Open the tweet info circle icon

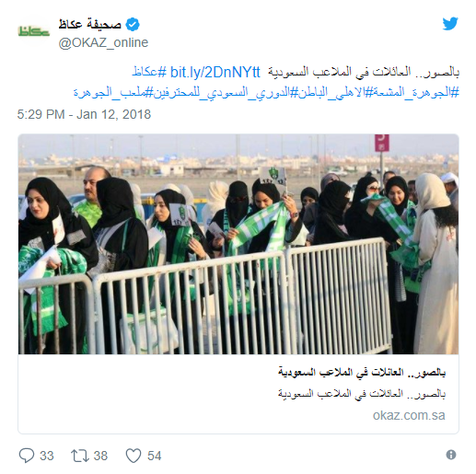pyautogui.click(x=451, y=455)
